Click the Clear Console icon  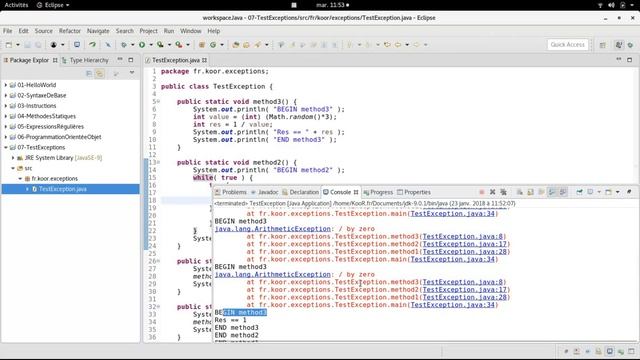click(520, 192)
